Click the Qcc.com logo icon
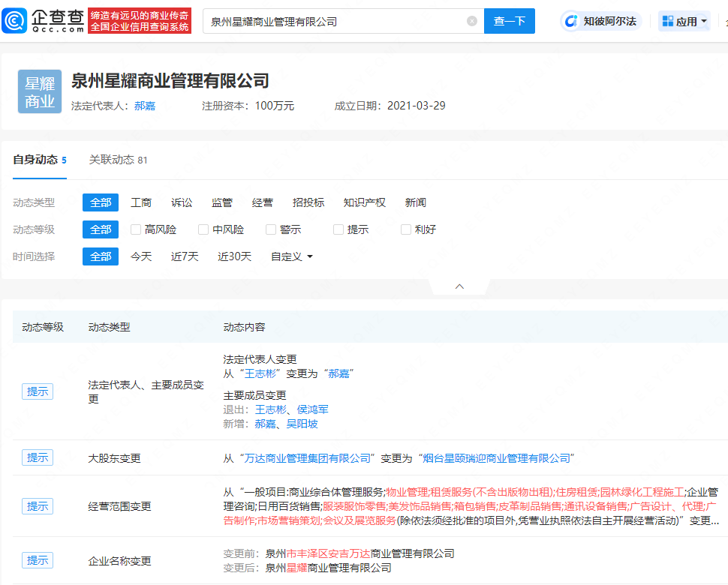 coord(14,21)
